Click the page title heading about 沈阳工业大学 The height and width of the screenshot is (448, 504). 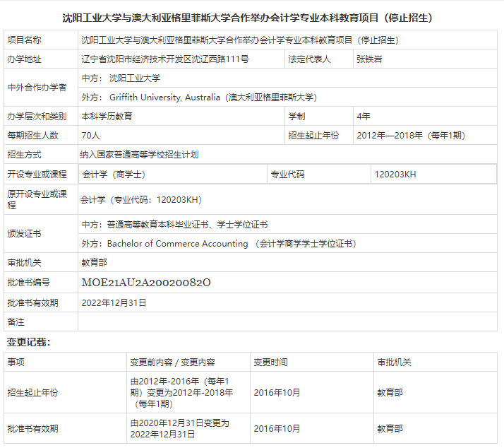(247, 18)
